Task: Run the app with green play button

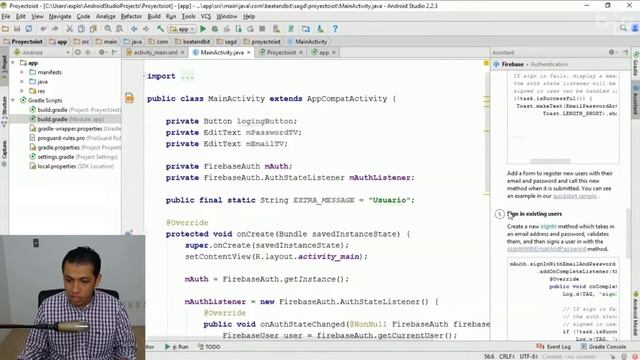Action: point(203,29)
